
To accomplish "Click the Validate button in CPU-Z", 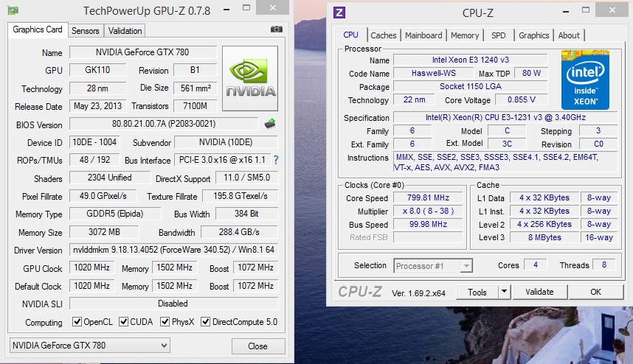I will click(x=540, y=292).
